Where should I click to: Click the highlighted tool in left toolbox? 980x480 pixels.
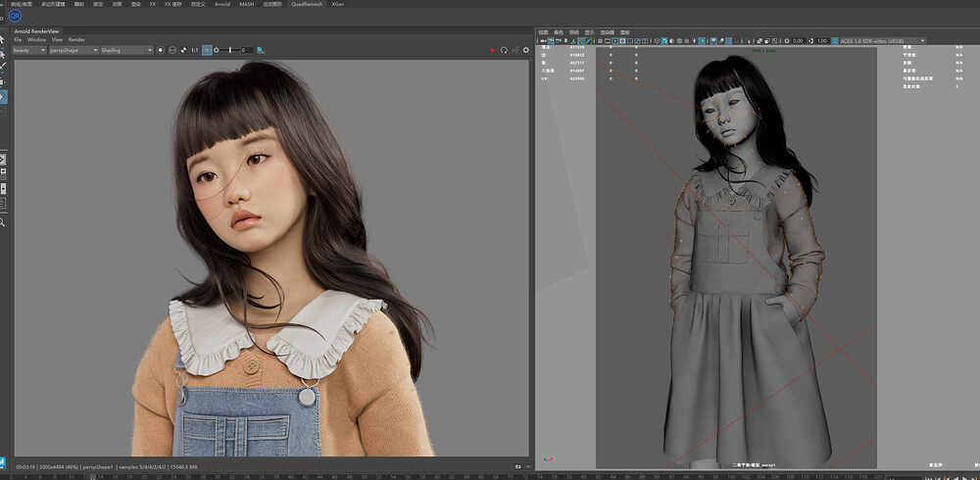(x=3, y=97)
